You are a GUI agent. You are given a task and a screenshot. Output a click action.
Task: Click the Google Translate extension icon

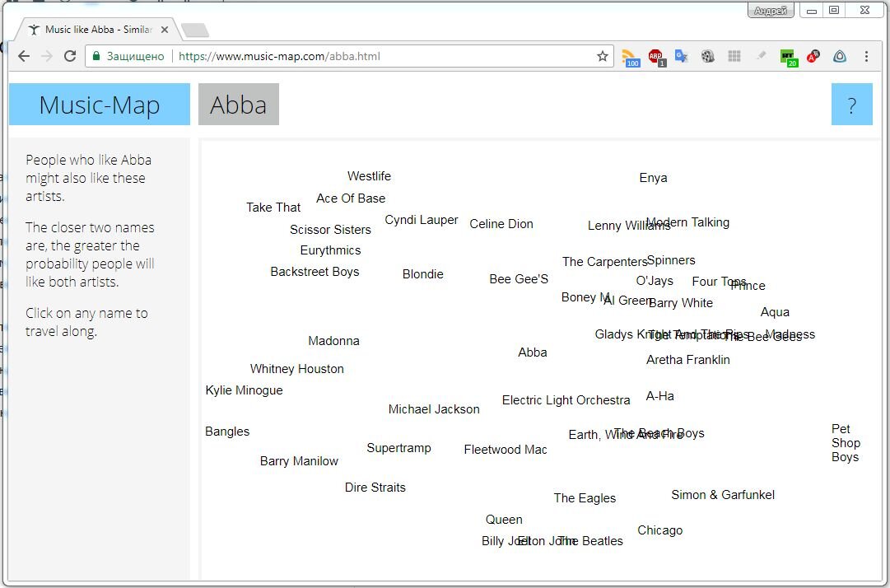pos(681,56)
